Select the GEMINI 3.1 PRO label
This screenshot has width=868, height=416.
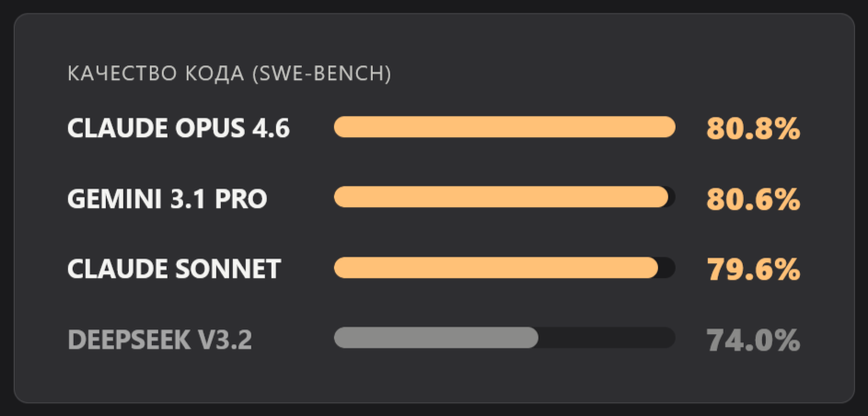(x=168, y=199)
